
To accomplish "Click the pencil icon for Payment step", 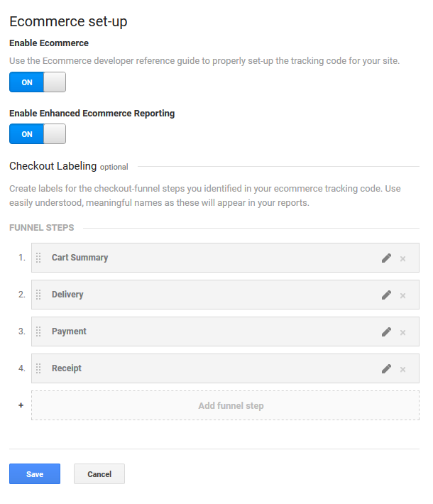I will click(386, 332).
